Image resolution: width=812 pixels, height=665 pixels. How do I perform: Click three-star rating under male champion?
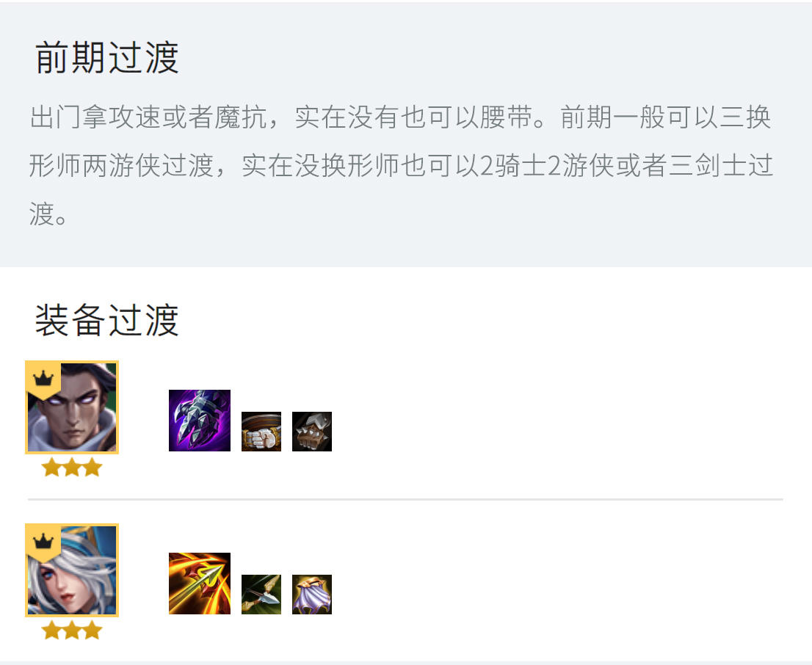click(72, 467)
